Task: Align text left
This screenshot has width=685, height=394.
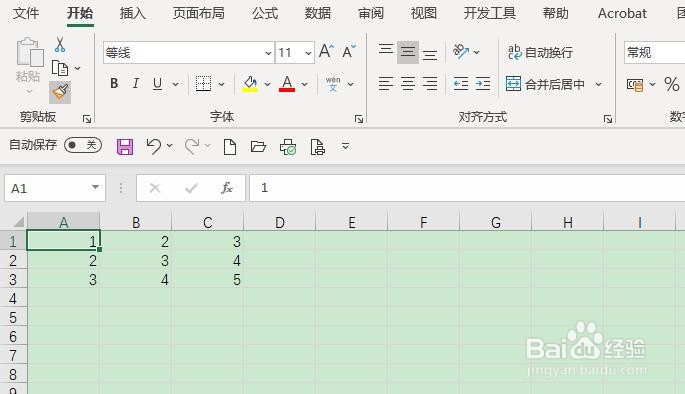Action: click(386, 83)
